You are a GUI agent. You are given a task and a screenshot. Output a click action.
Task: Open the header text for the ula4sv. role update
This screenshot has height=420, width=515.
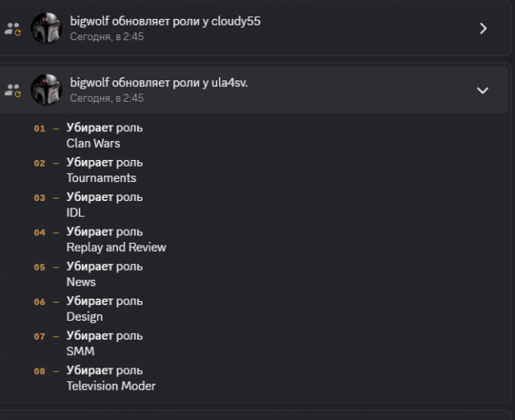[x=158, y=83]
